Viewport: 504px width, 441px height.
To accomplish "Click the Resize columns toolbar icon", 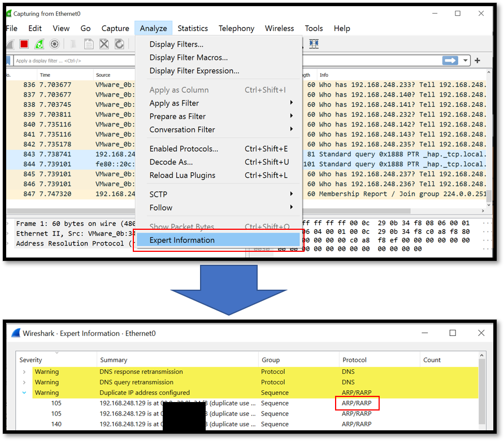I will 314,44.
